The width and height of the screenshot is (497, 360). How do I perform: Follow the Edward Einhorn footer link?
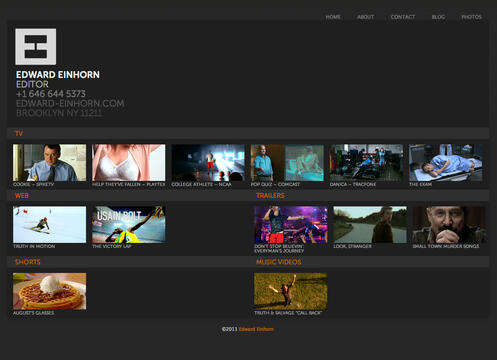pos(256,329)
